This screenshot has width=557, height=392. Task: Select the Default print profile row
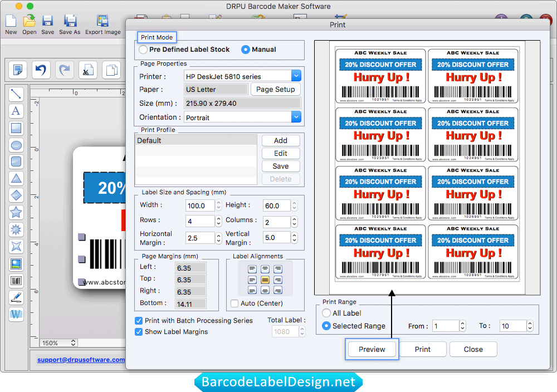[x=196, y=140]
